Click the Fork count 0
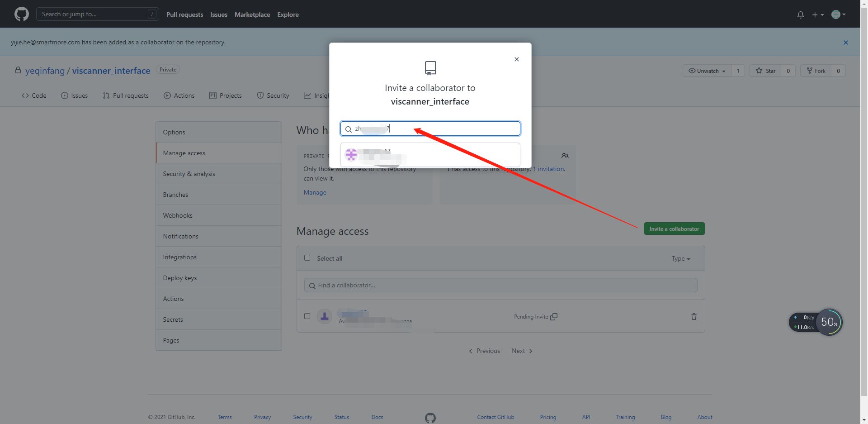The height and width of the screenshot is (424, 868). tap(838, 71)
